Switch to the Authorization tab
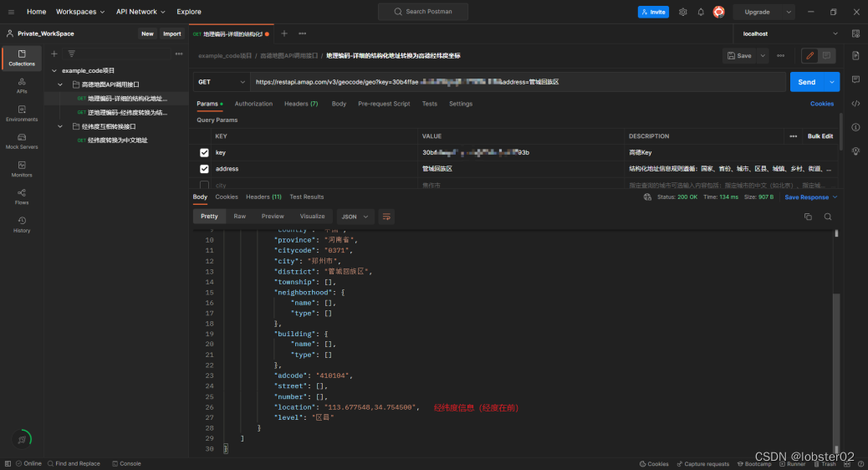Viewport: 868px width, 470px height. (253, 104)
